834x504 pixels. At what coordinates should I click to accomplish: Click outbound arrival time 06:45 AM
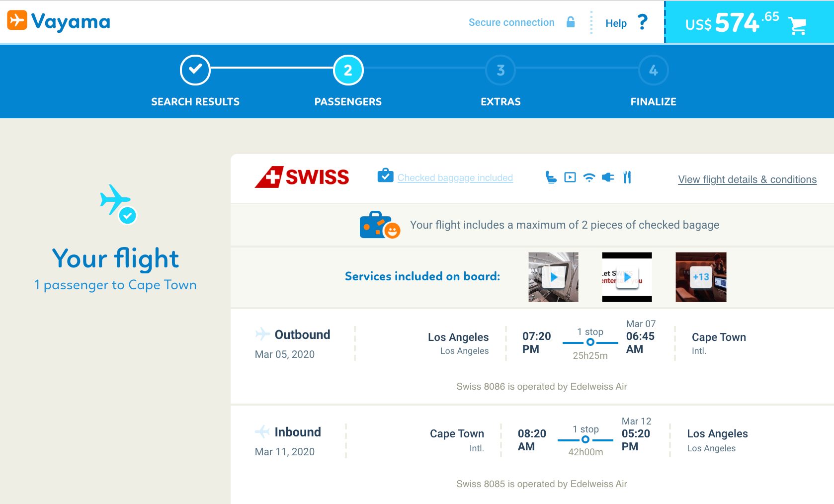pyautogui.click(x=641, y=342)
